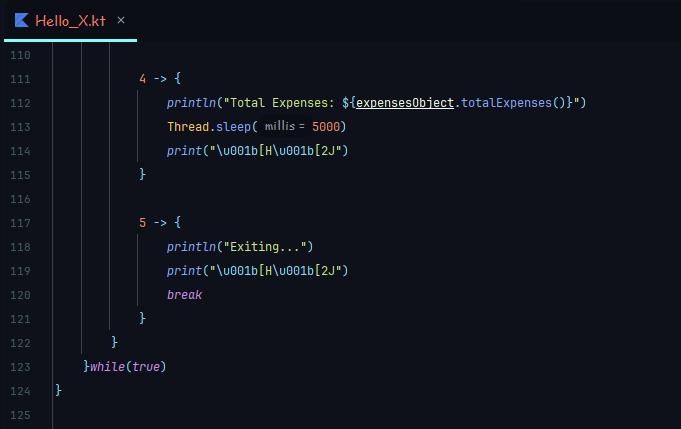This screenshot has width=681, height=429.
Task: Click println on the Total Expenses line
Action: (192, 103)
